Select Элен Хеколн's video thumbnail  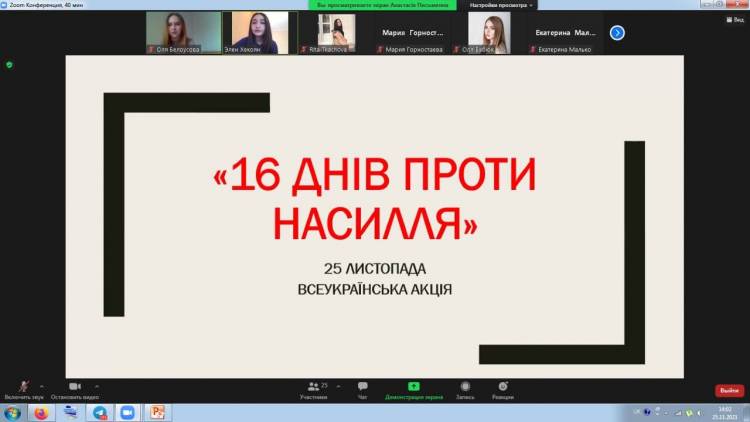click(259, 32)
